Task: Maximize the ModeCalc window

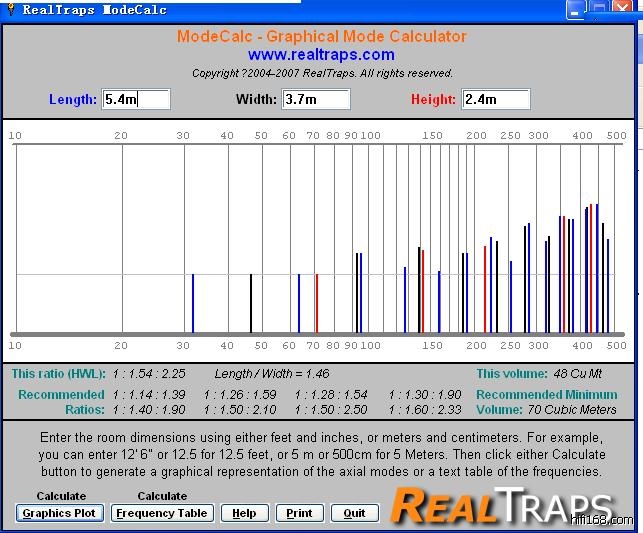Action: point(599,10)
